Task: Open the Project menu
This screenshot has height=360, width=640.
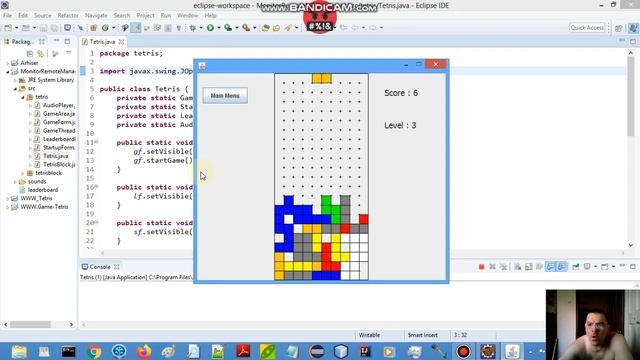Action: (145, 16)
